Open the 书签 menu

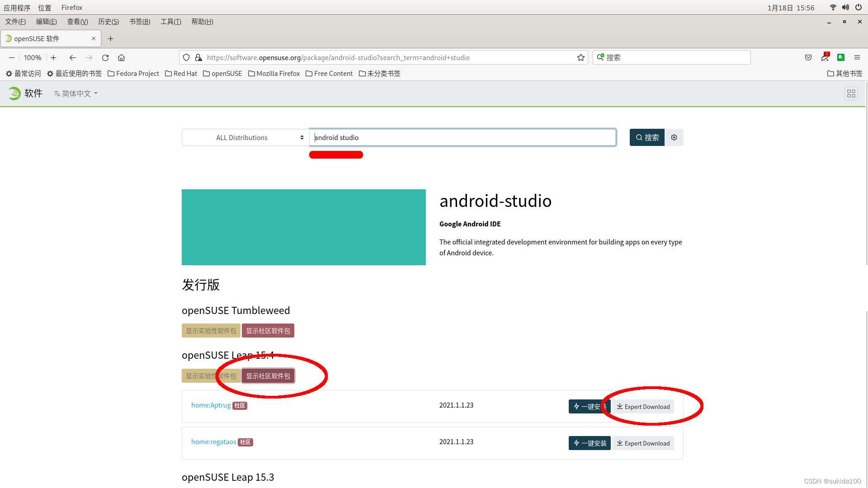point(140,22)
